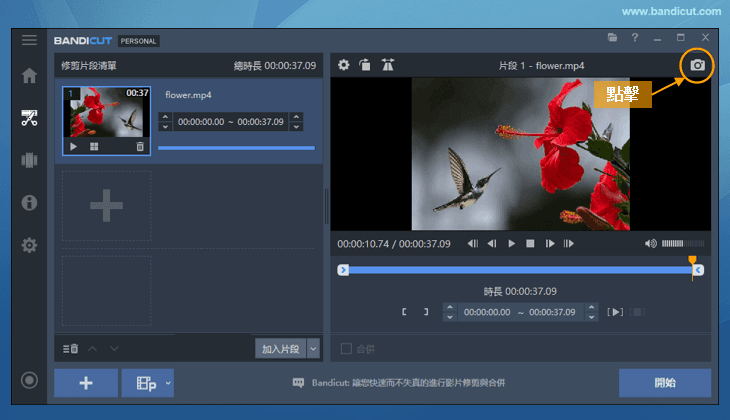Select the Cut mode scissors icon
Screen dimensions: 730x420
pyautogui.click(x=30, y=118)
